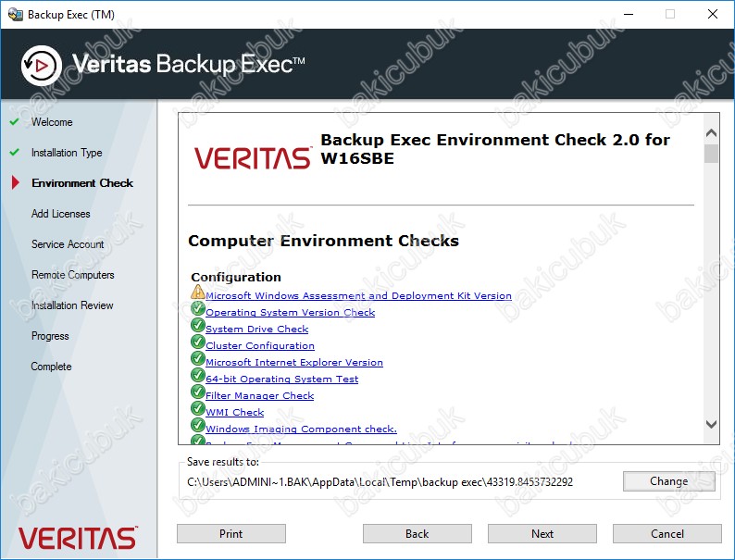Click green check icon beside Filter Manager Check
Viewport: 735px width, 560px height.
pos(198,392)
